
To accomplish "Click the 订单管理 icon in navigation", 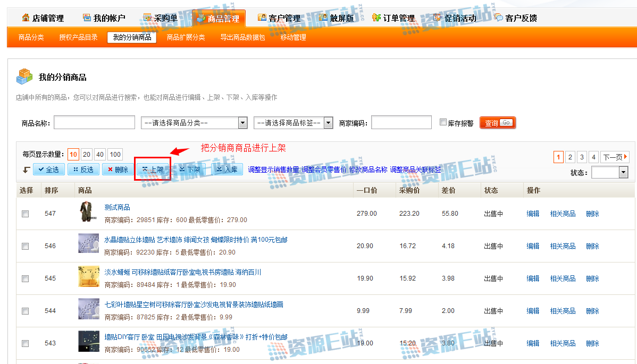I will pos(376,18).
